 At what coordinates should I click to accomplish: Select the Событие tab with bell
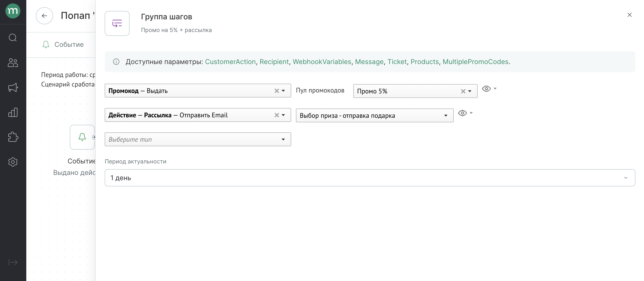(x=63, y=44)
